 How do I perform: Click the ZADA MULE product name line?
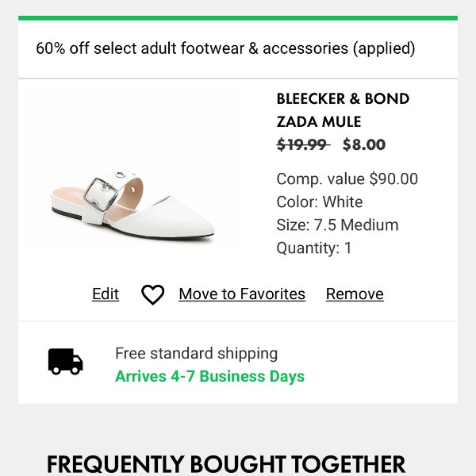tap(319, 121)
